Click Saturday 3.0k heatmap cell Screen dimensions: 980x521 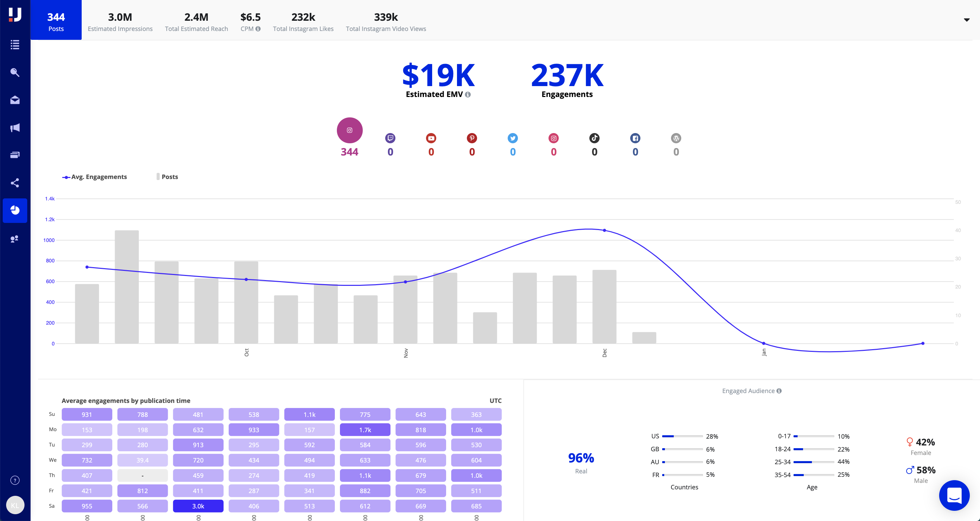click(198, 506)
